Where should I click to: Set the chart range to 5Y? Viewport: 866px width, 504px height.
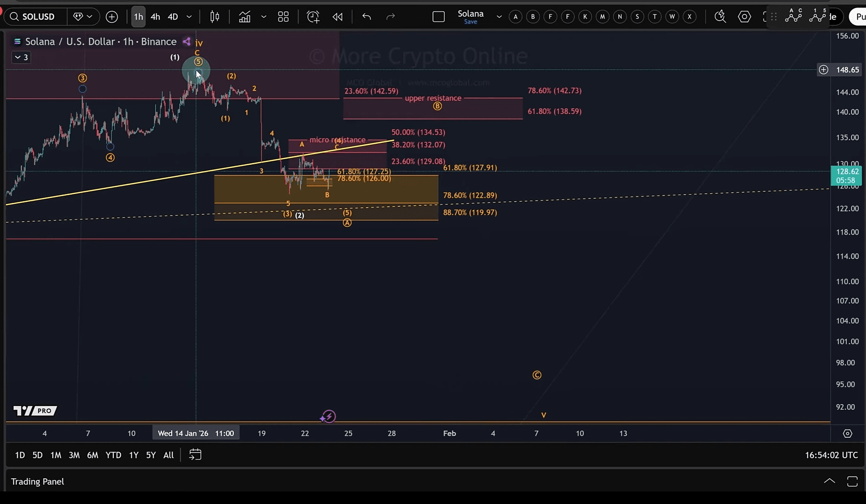[151, 455]
